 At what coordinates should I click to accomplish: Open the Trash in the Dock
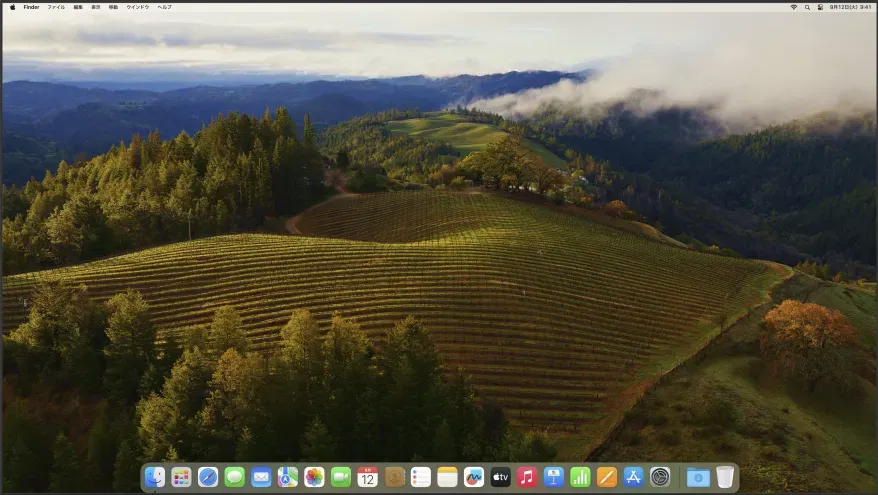point(725,477)
